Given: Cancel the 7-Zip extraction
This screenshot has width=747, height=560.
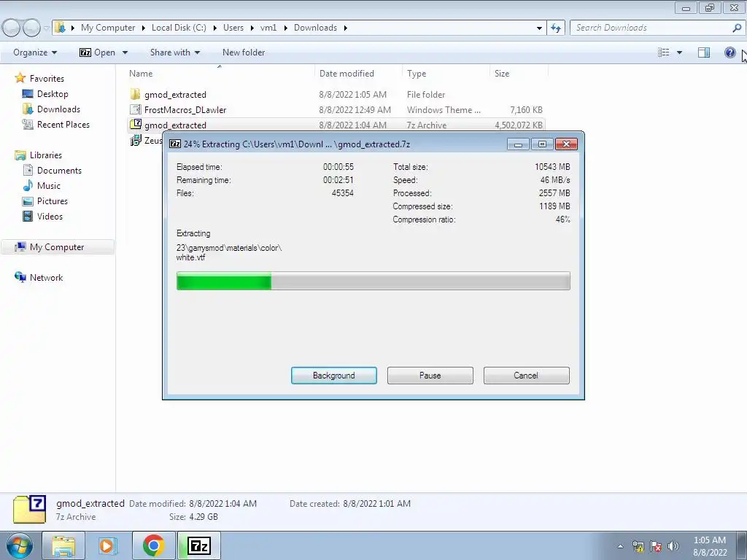Looking at the screenshot, I should point(527,376).
